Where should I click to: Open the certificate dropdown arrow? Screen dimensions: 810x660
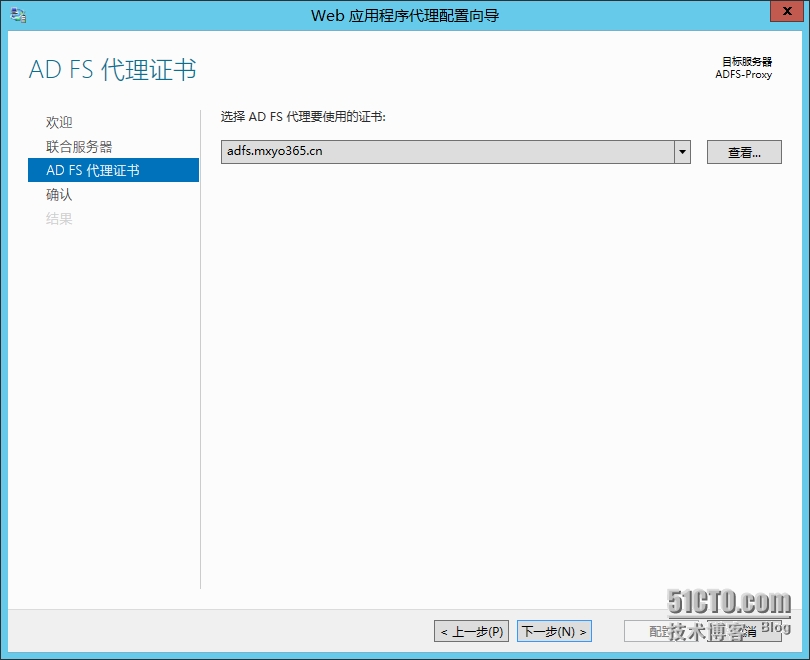pos(682,152)
